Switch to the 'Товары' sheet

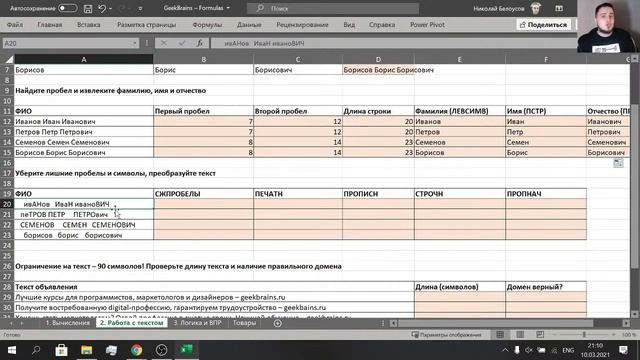[x=244, y=323]
